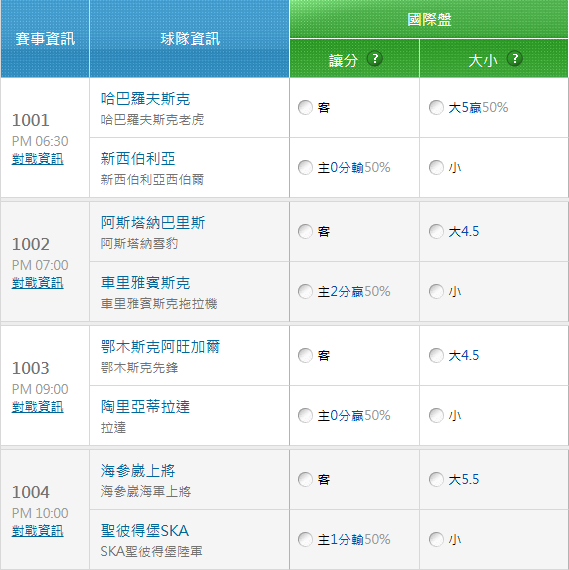Open the help icon beside 讓分 header
The height and width of the screenshot is (570, 569).
[x=374, y=59]
